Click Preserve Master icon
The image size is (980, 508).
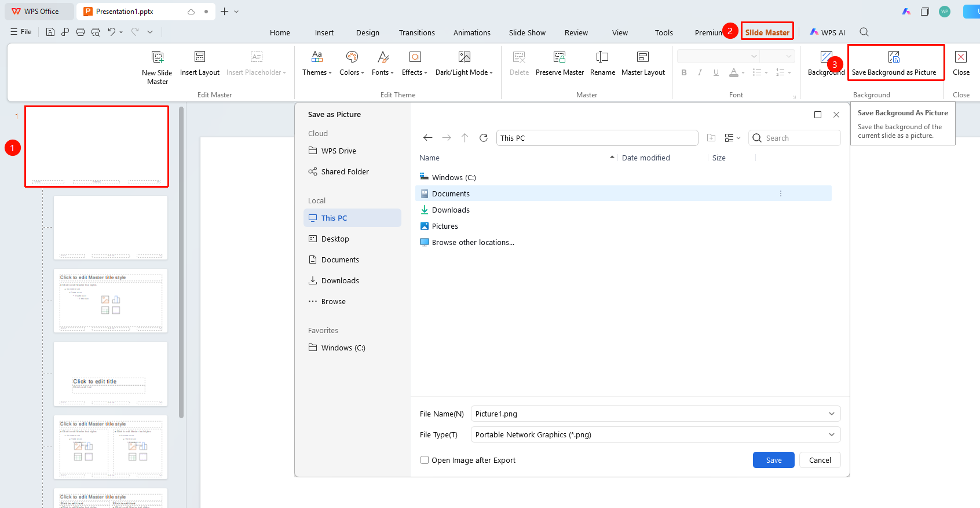pos(560,57)
